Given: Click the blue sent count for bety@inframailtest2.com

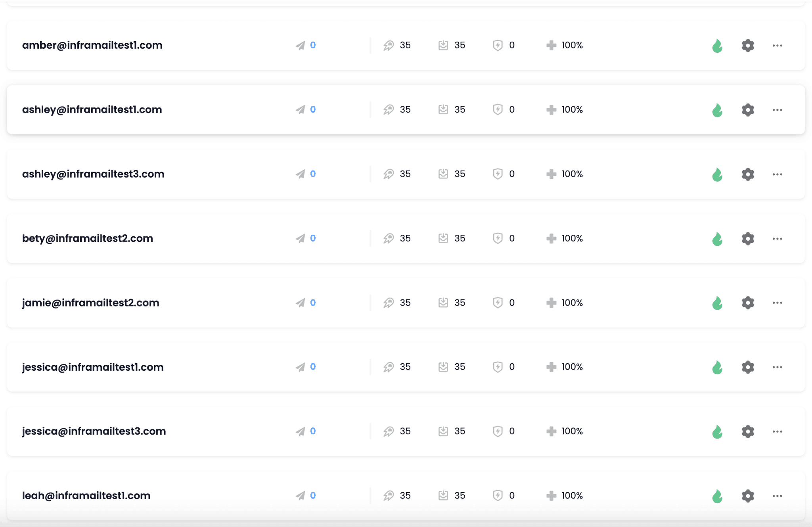Looking at the screenshot, I should click(313, 238).
